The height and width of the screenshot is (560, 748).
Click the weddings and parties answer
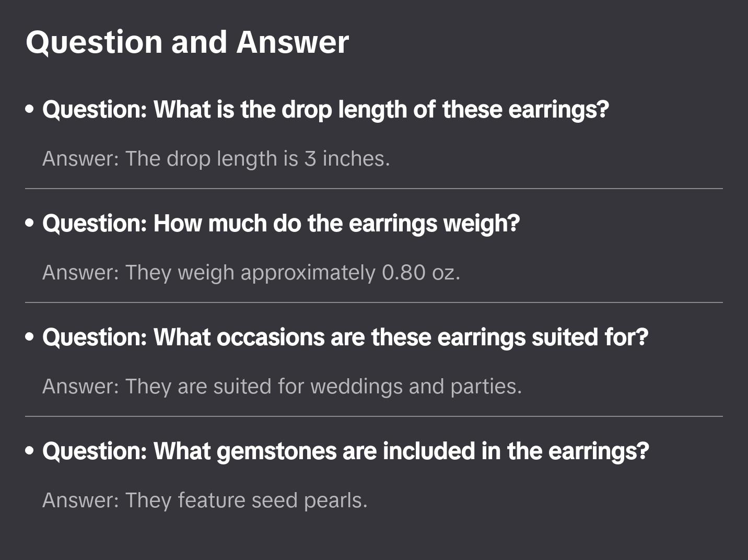pos(282,387)
